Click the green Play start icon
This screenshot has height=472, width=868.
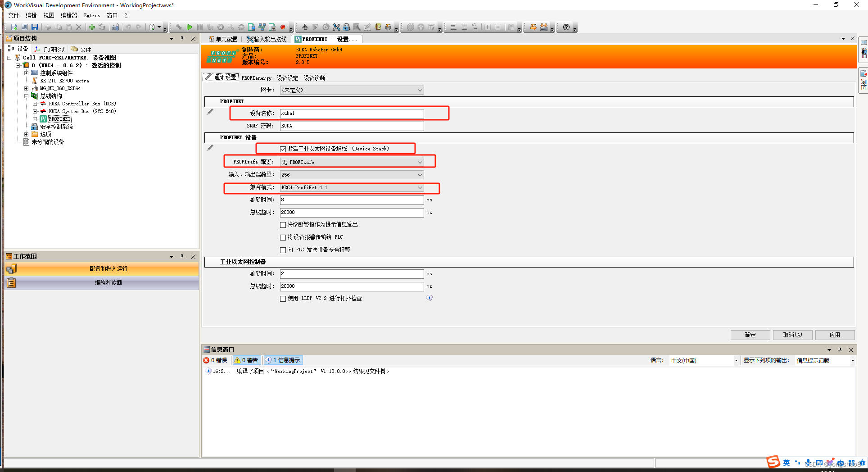pyautogui.click(x=189, y=27)
